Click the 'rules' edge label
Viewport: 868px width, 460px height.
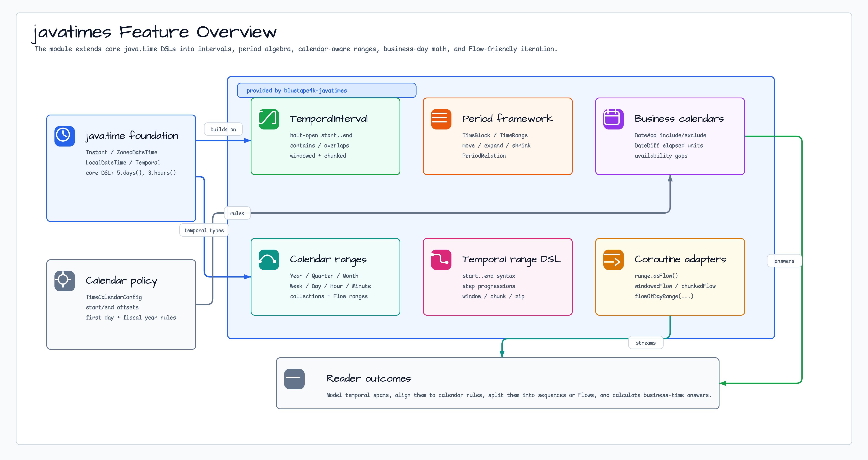pos(237,213)
